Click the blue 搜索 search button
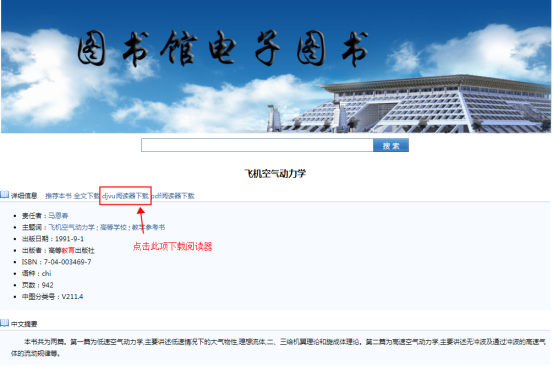The width and height of the screenshot is (553, 380). (x=391, y=145)
